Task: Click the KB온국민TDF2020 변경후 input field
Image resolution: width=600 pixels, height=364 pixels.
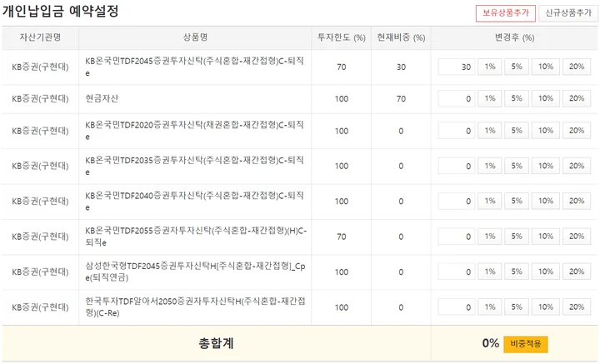Action: (457, 131)
